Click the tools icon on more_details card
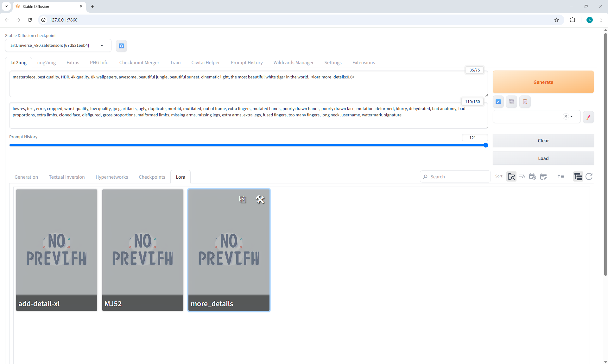The width and height of the screenshot is (608, 364). coord(260,199)
